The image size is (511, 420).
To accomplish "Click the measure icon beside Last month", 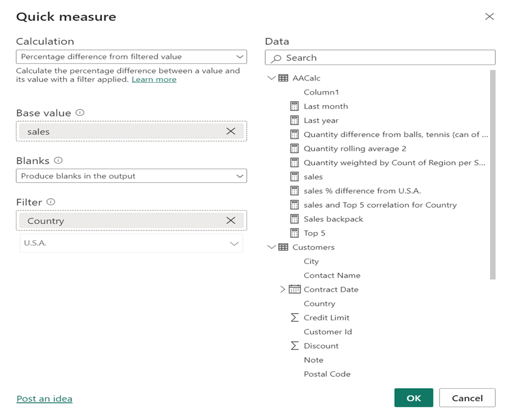I will coord(294,106).
